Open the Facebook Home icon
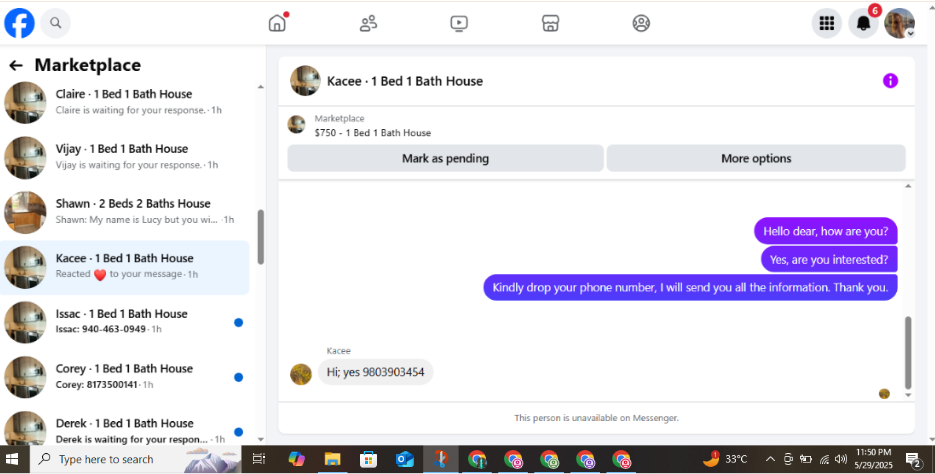Screen dimensions: 935x474 point(277,23)
